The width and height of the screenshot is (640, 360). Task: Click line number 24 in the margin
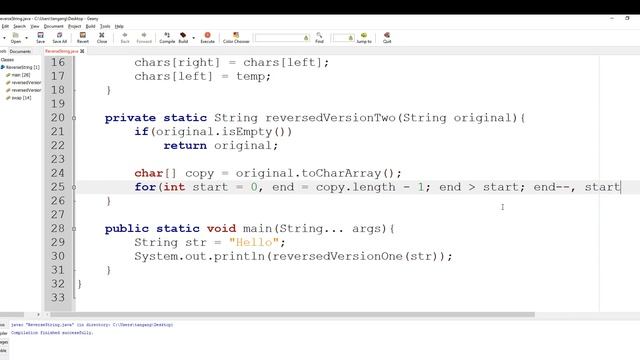coord(58,173)
